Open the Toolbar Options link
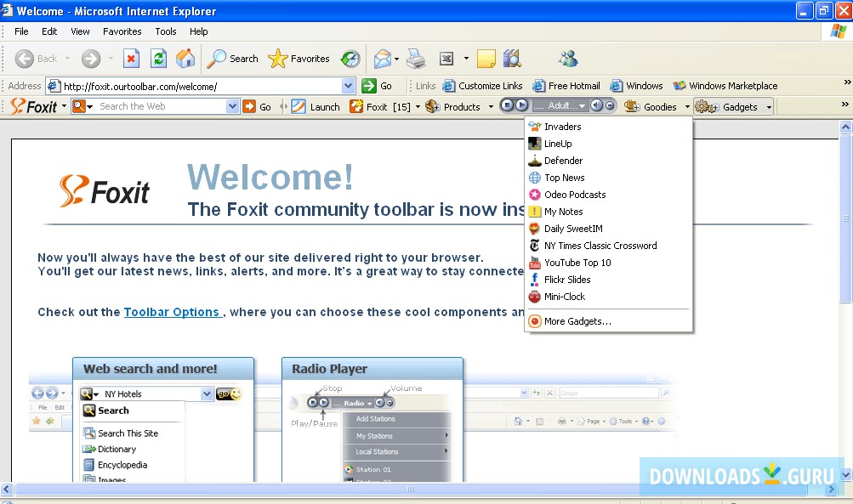Image resolution: width=853 pixels, height=504 pixels. [173, 311]
